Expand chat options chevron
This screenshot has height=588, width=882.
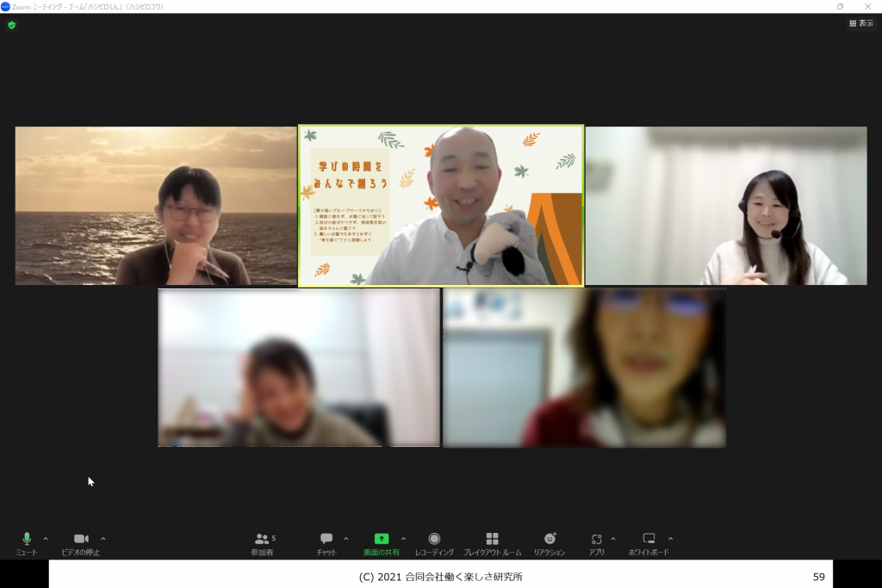pyautogui.click(x=346, y=539)
